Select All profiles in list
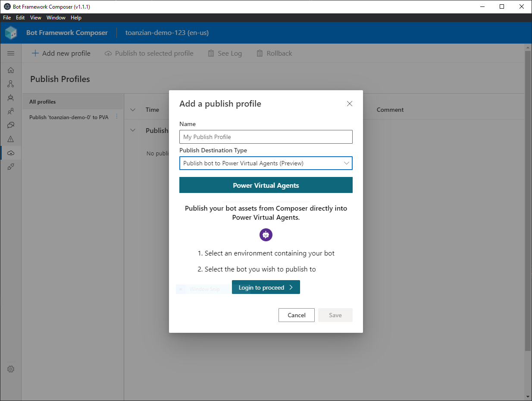This screenshot has width=532, height=401. click(x=72, y=102)
